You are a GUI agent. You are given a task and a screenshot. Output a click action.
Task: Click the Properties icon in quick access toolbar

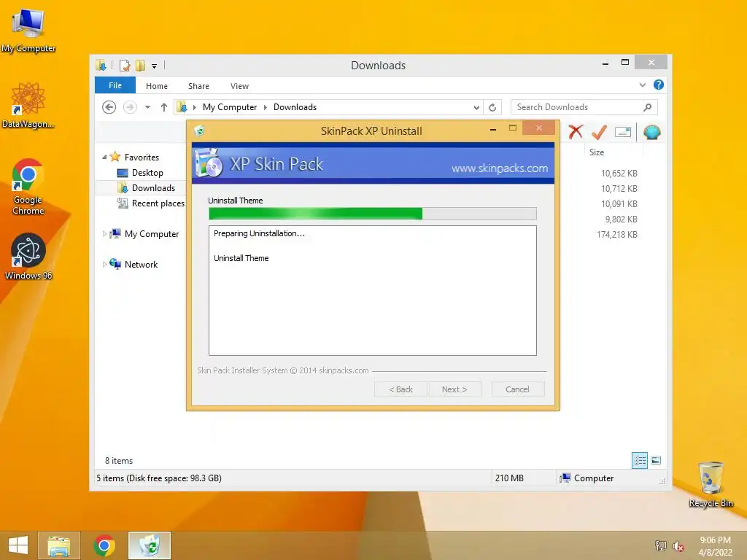click(x=124, y=65)
